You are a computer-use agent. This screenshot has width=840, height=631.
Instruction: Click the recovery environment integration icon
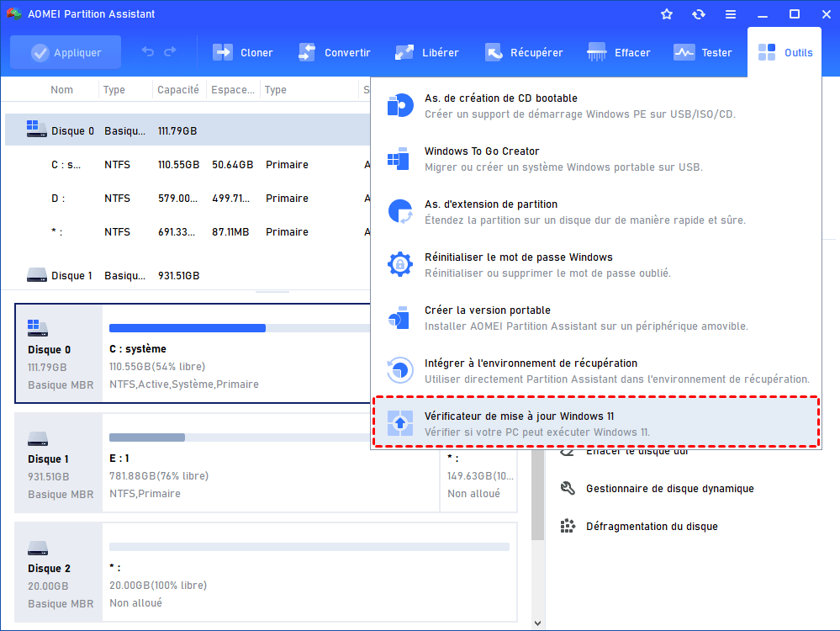click(400, 370)
